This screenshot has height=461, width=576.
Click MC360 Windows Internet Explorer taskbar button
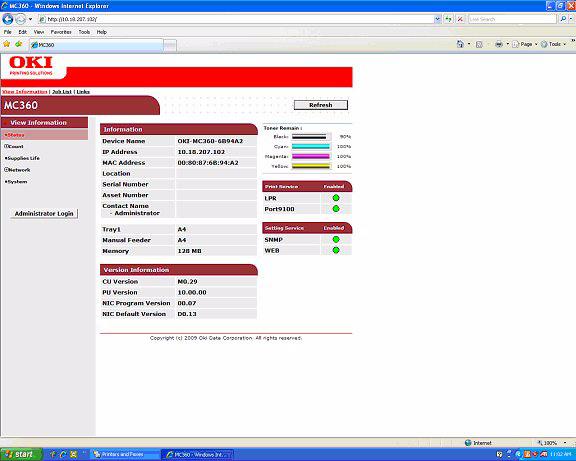(x=198, y=454)
